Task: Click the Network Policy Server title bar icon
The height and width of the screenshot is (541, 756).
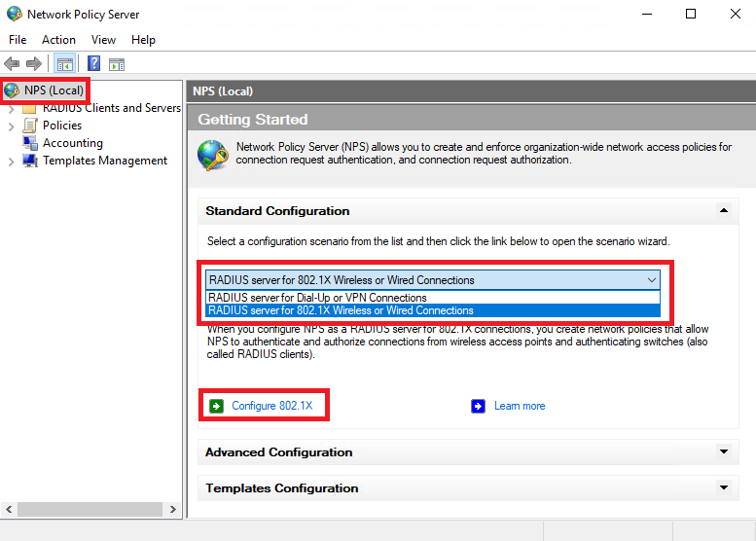Action: click(x=14, y=14)
